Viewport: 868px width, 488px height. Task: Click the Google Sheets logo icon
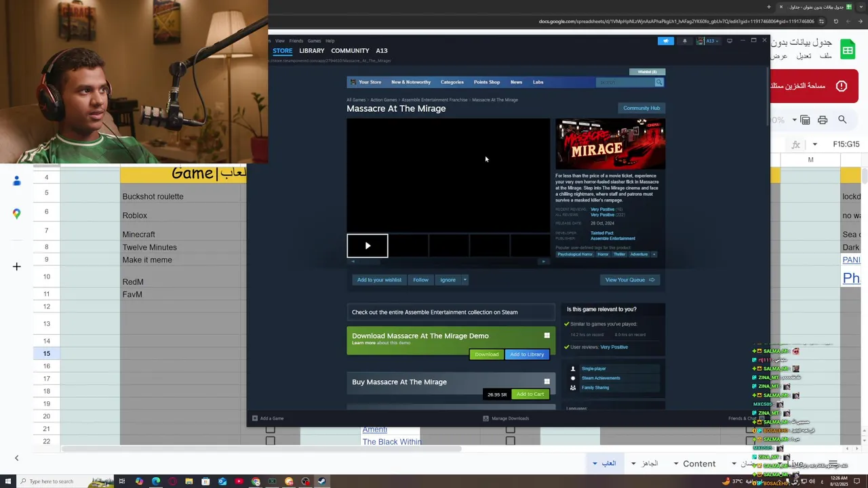tap(848, 50)
